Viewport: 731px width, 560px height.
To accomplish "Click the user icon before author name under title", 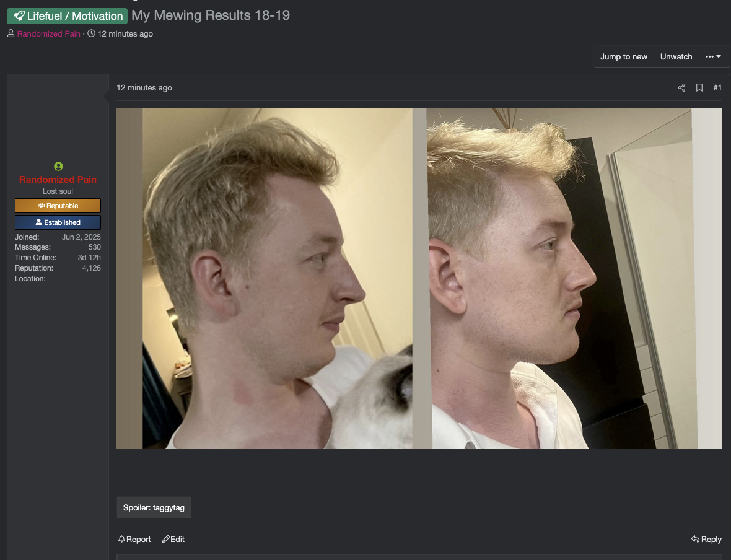I will coord(11,33).
